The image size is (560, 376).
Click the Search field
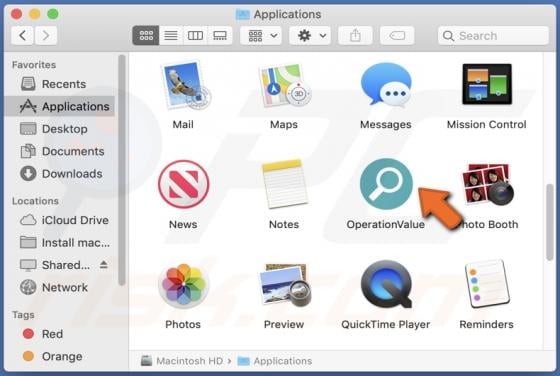click(493, 36)
